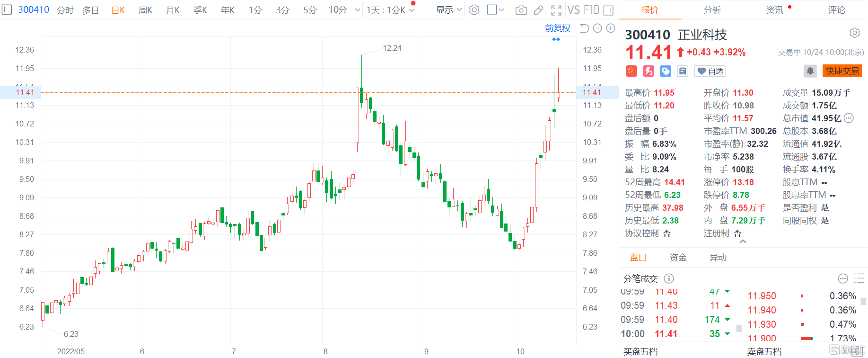Open the layout square dropdown

click(x=495, y=10)
